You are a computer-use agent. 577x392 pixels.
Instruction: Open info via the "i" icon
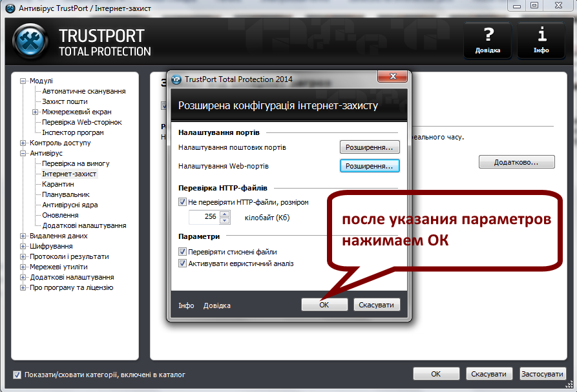pos(541,39)
